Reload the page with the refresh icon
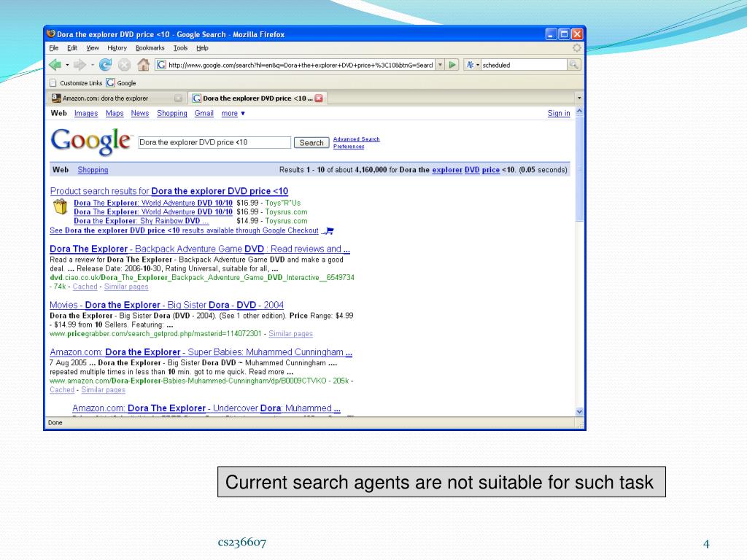 105,65
